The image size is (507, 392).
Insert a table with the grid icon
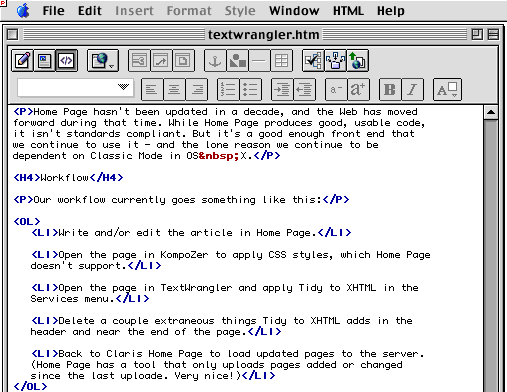(281, 60)
